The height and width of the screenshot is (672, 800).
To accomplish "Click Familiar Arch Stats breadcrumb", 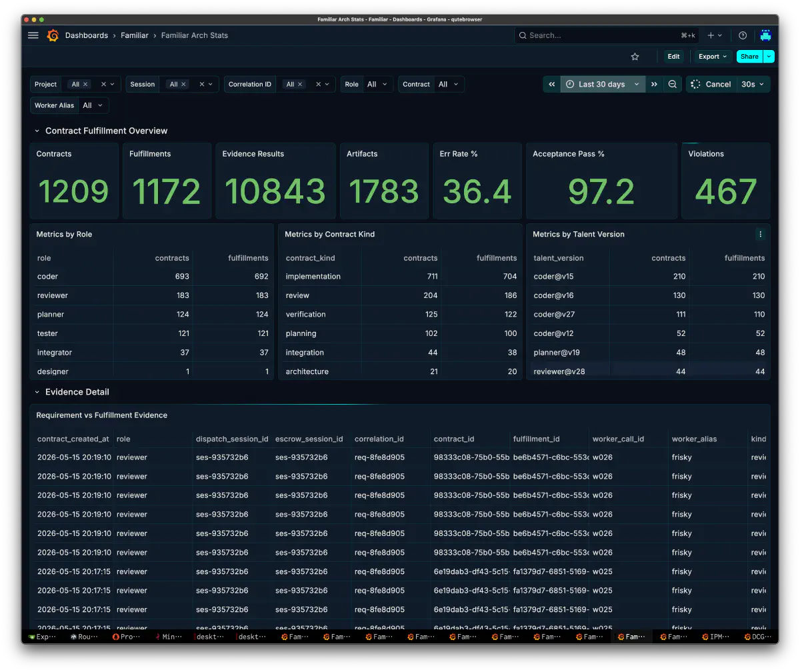I will [195, 35].
